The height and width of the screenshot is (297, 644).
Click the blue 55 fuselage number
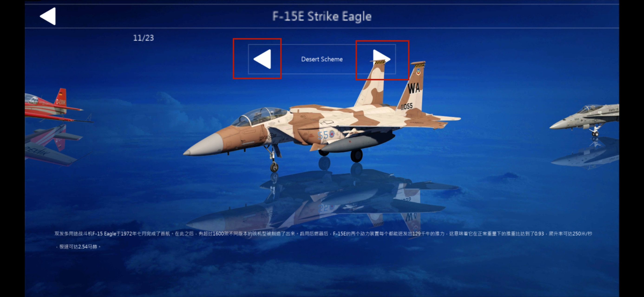coord(323,135)
